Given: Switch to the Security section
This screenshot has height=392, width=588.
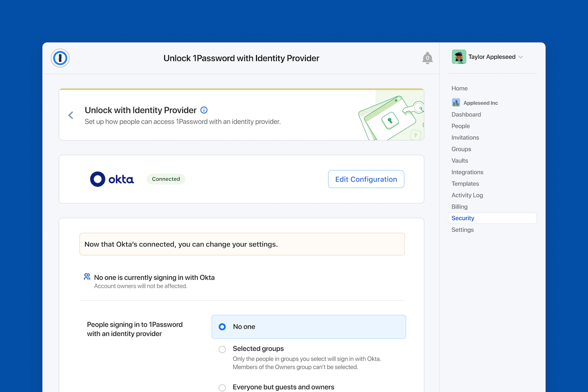Looking at the screenshot, I should point(463,218).
